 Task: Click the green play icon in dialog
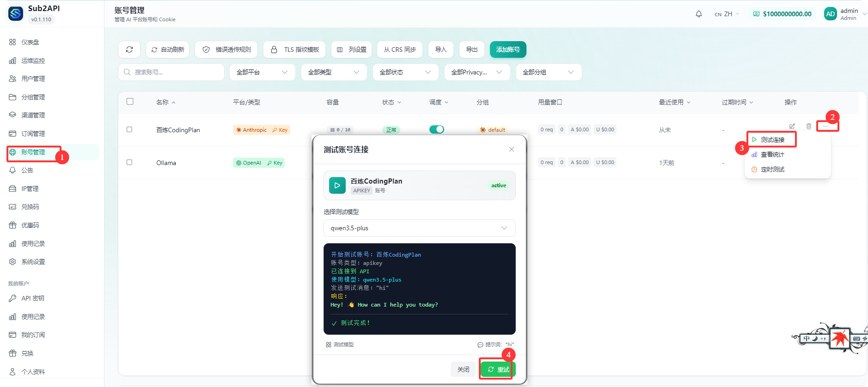pos(337,185)
